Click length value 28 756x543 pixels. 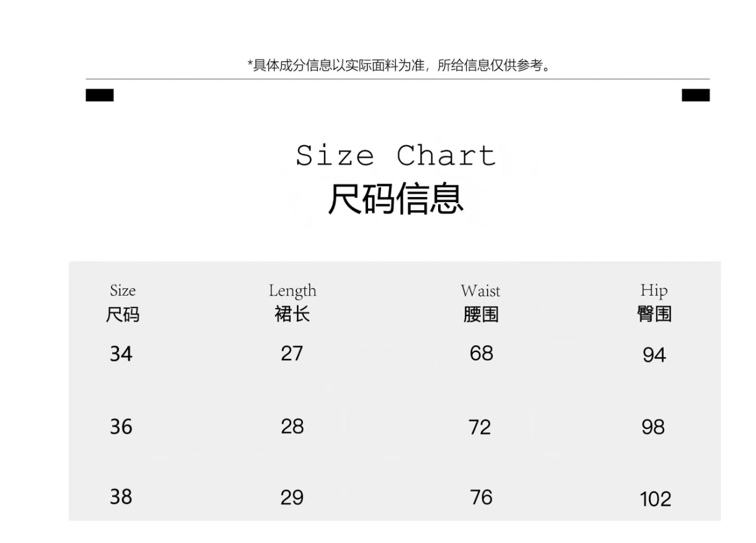292,427
